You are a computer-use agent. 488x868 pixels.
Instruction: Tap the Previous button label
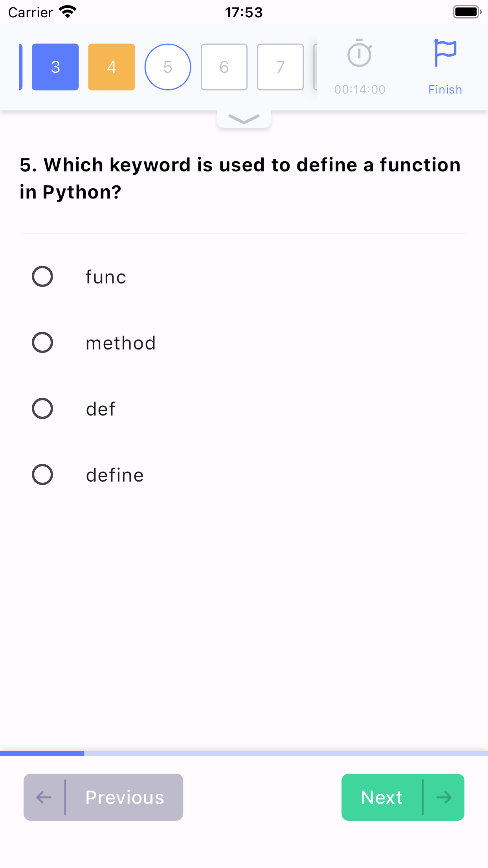(x=125, y=797)
